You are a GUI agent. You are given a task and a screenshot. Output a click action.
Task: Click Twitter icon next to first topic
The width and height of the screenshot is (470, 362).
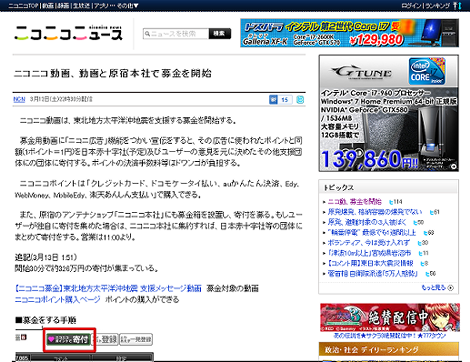point(391,202)
